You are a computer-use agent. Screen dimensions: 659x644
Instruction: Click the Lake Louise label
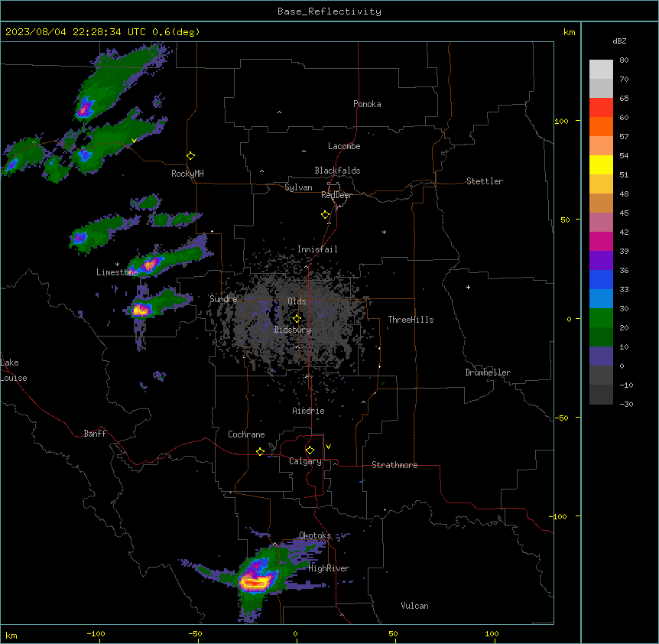pos(14,370)
